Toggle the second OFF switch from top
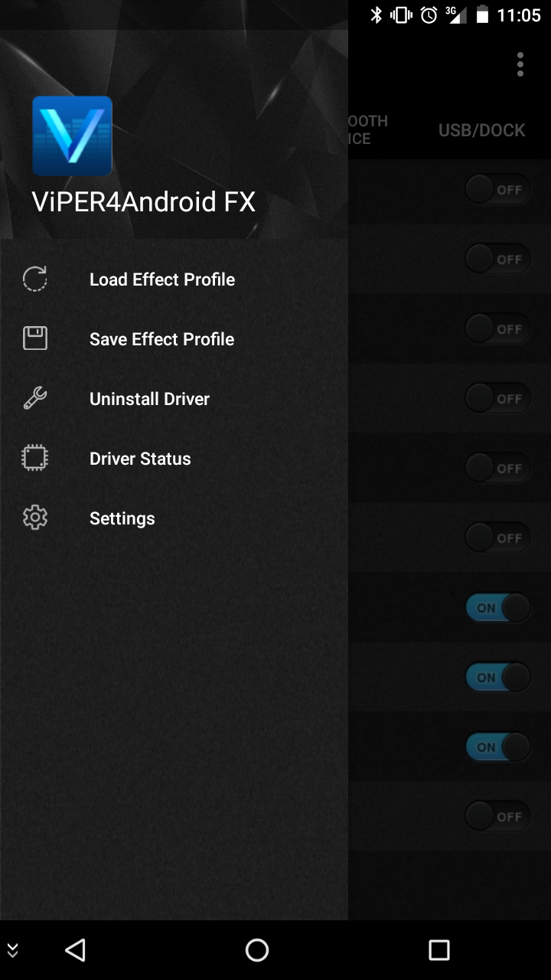Image resolution: width=551 pixels, height=980 pixels. tap(498, 260)
